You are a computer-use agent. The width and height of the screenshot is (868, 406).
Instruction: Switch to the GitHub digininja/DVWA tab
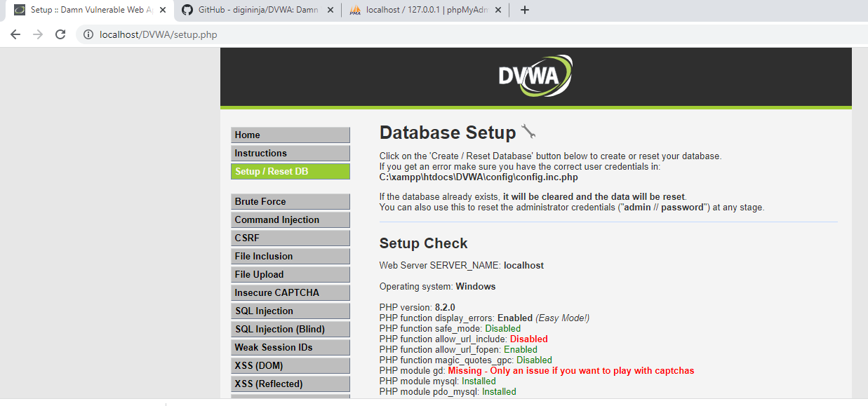(x=258, y=10)
